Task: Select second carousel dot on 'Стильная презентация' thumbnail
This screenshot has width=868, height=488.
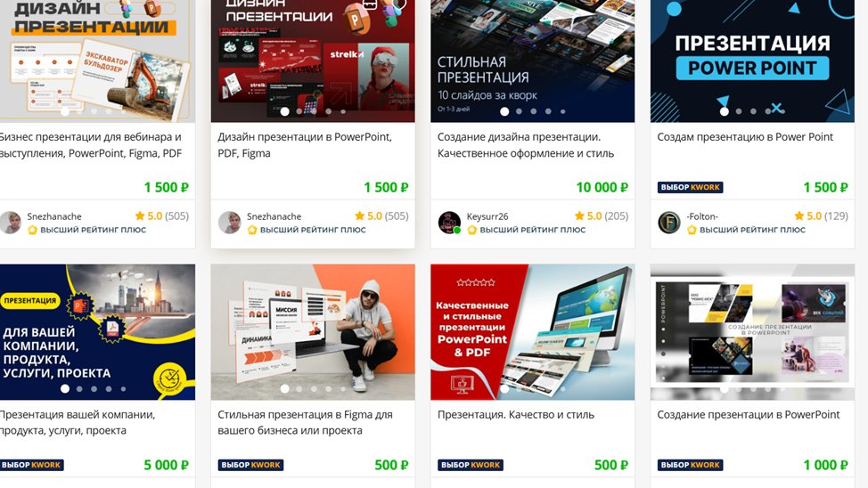Action: 519,111
